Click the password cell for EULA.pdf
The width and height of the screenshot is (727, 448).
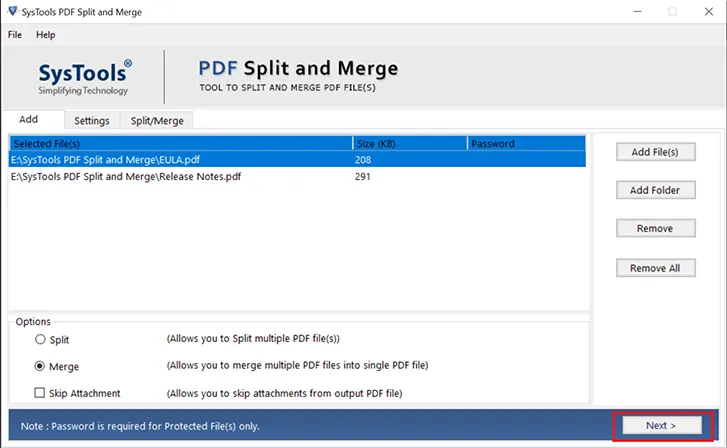[526, 160]
